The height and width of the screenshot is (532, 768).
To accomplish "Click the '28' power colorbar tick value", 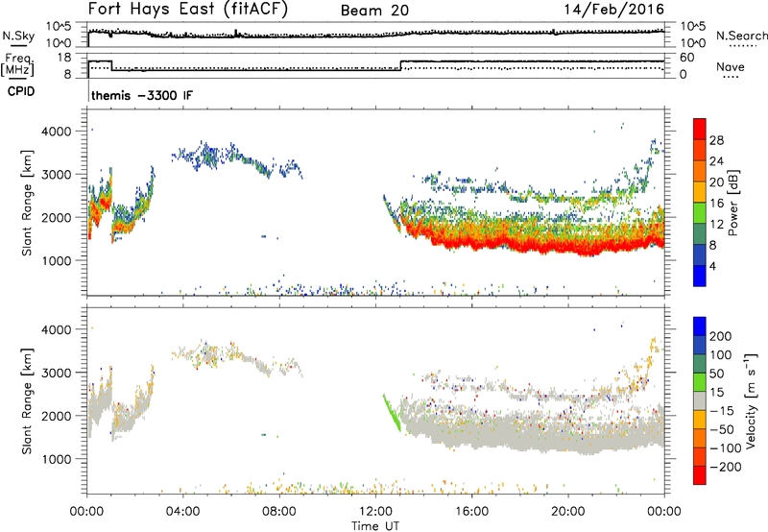I will (x=716, y=140).
